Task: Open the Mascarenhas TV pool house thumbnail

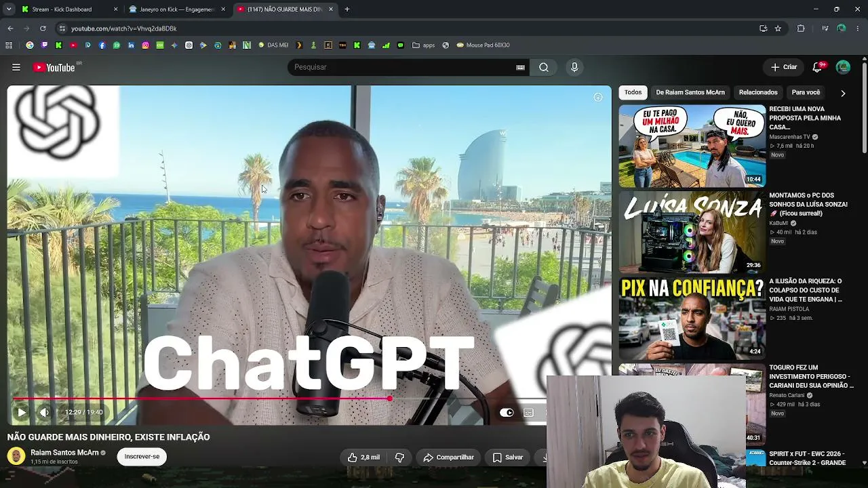Action: click(x=692, y=146)
